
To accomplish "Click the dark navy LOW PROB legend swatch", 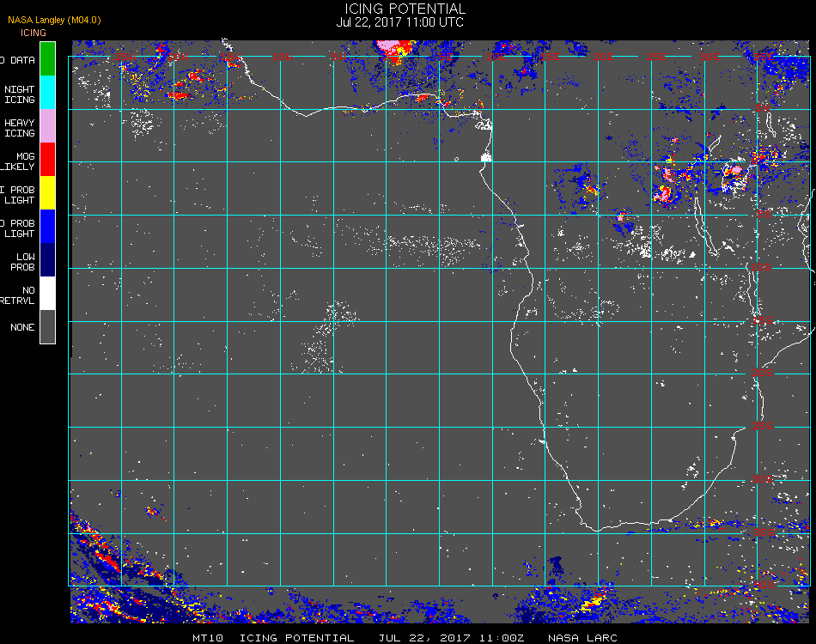I will [47, 260].
